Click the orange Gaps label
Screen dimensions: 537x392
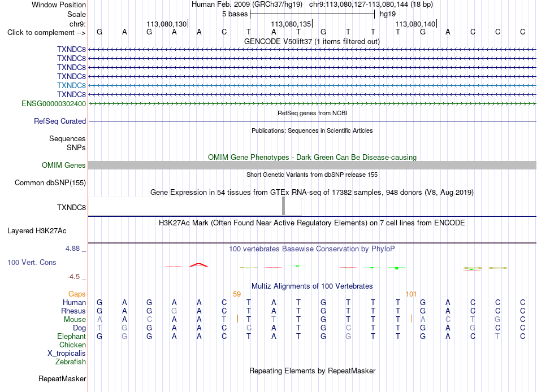tap(77, 294)
